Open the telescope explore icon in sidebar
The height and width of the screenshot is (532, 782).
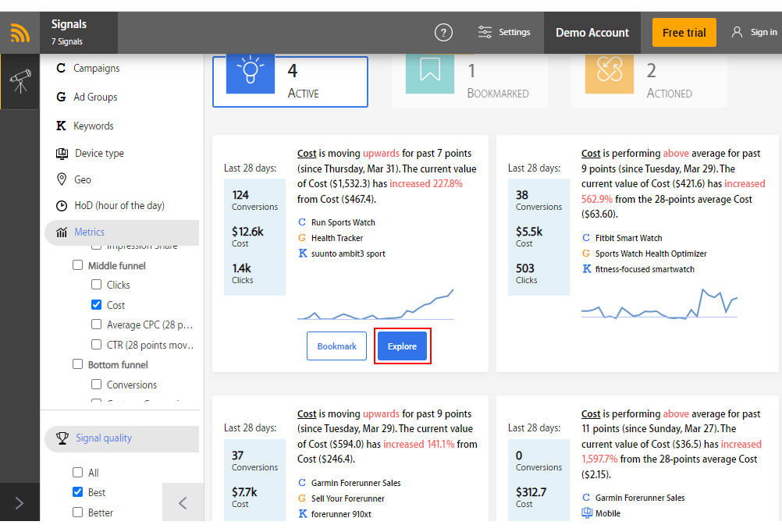point(20,81)
